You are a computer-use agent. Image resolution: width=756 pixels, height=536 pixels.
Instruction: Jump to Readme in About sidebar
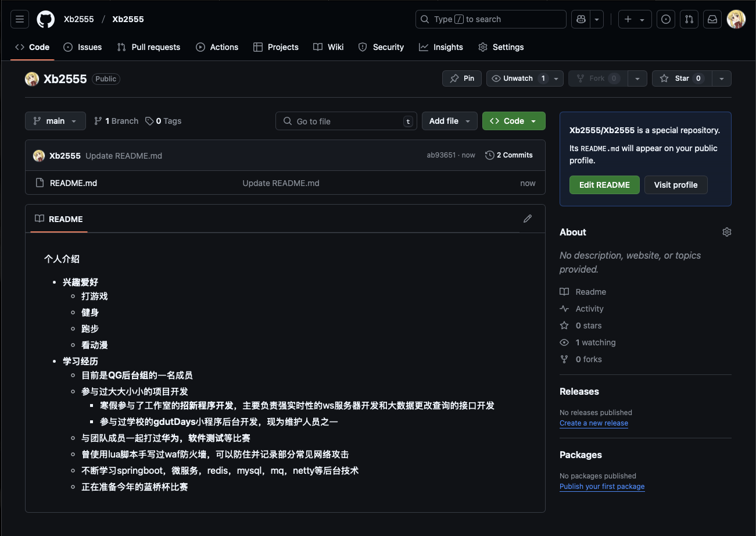pos(583,292)
